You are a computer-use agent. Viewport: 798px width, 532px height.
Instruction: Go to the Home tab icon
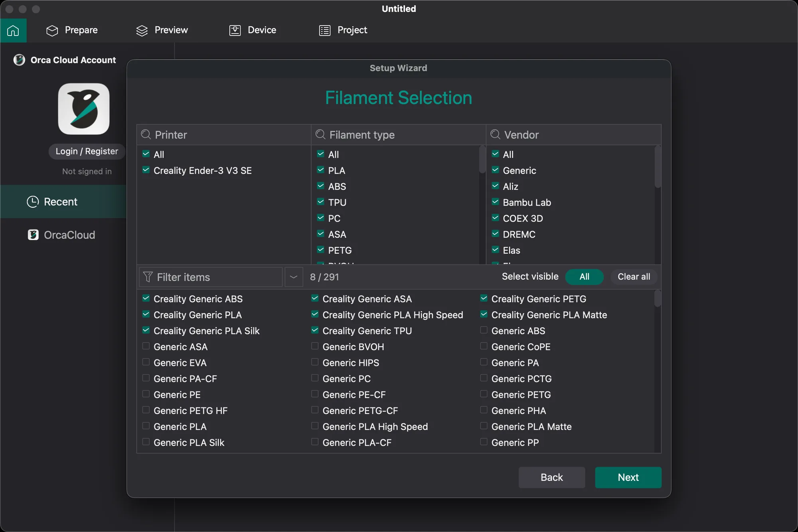coord(13,30)
